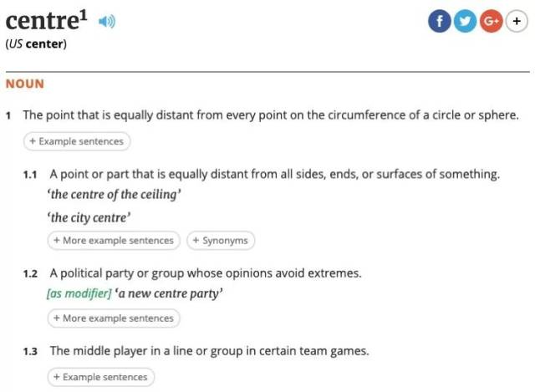Expand More example sentences under definition 1.2

(114, 318)
